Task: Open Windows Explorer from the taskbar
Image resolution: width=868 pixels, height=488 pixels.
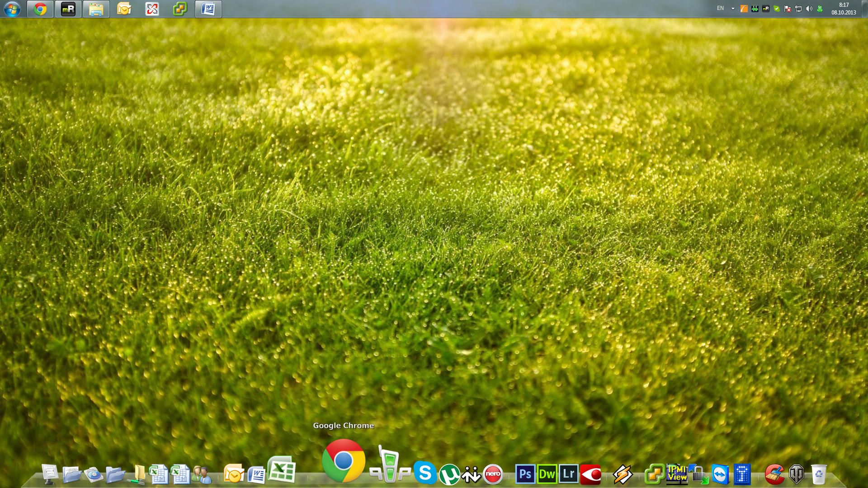Action: (96, 9)
